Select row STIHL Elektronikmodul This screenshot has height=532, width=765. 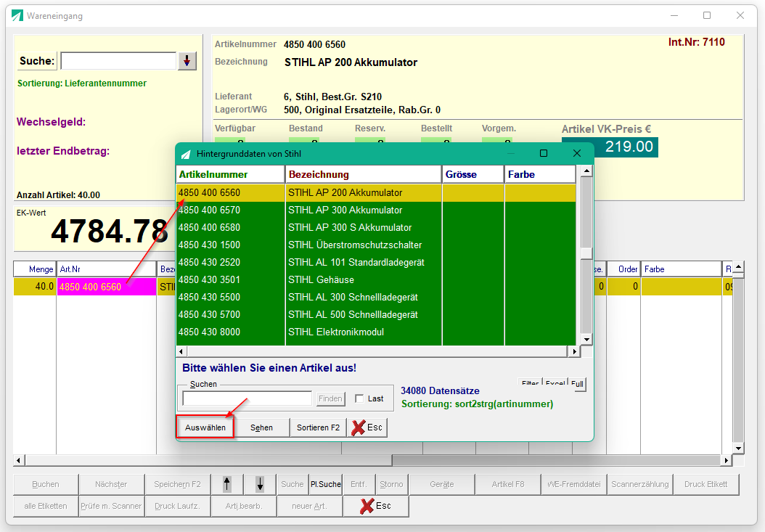pos(376,332)
